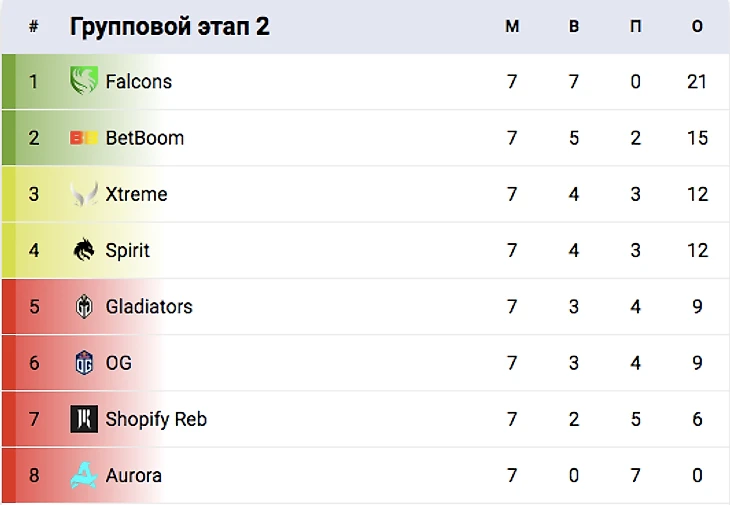
Task: Click the В wins column header
Action: 574,27
